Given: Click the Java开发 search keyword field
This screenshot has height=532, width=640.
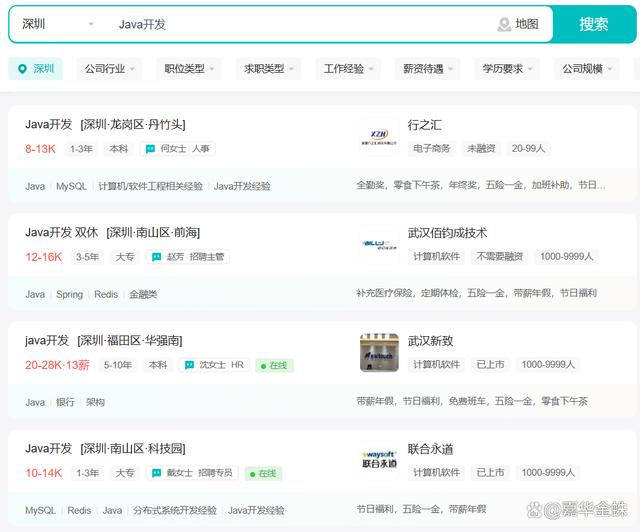Looking at the screenshot, I should click(300, 24).
